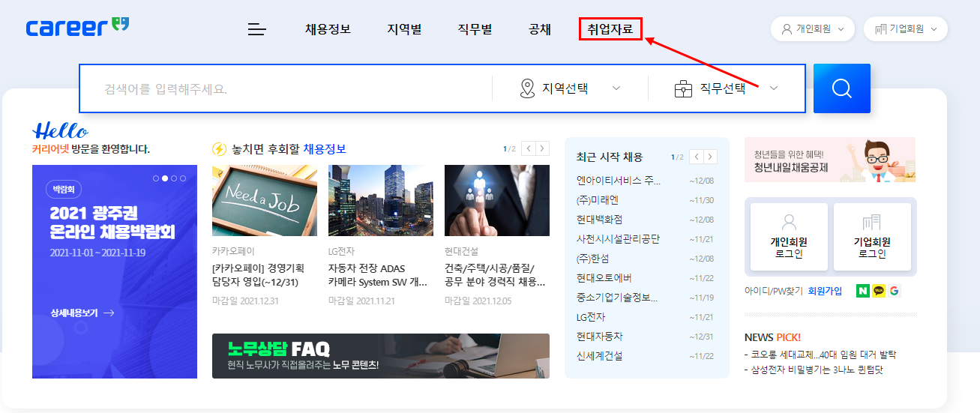Open the 기업회원 header dropdown
This screenshot has height=413, width=980.
(x=906, y=29)
